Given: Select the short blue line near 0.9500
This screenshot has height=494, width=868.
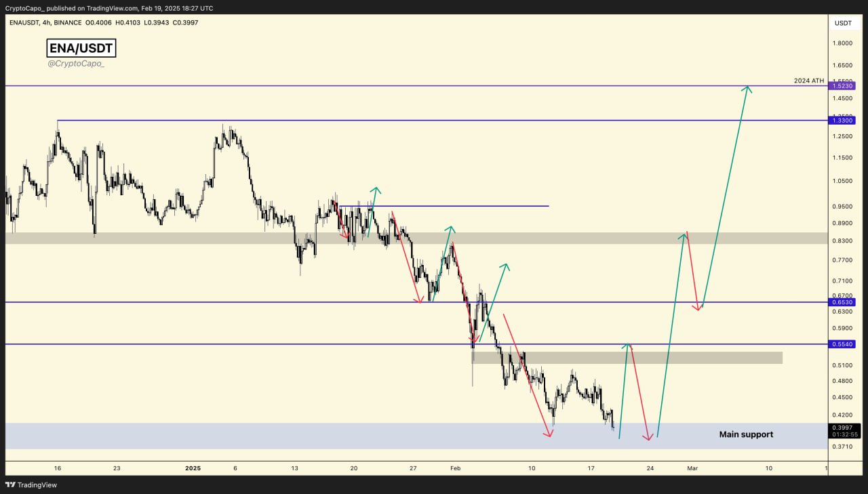Looking at the screenshot, I should pyautogui.click(x=475, y=206).
